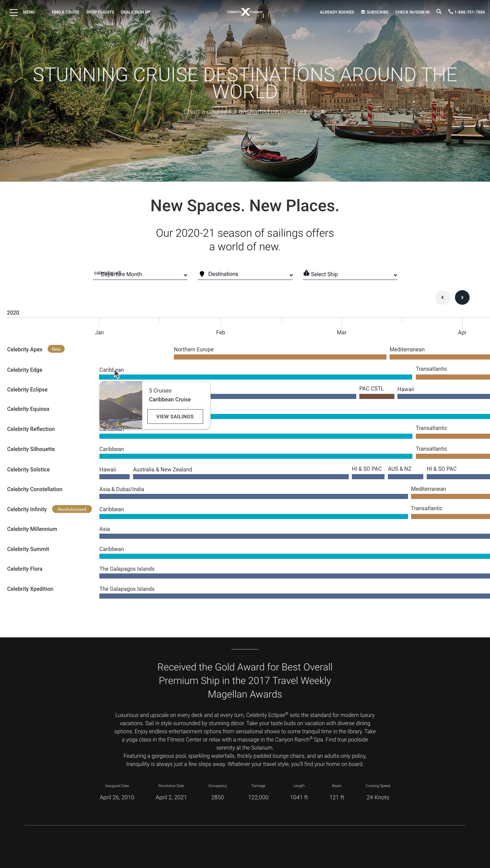490x868 pixels.
Task: Click Celebrity Millennium Asia bar
Action: pyautogui.click(x=295, y=536)
